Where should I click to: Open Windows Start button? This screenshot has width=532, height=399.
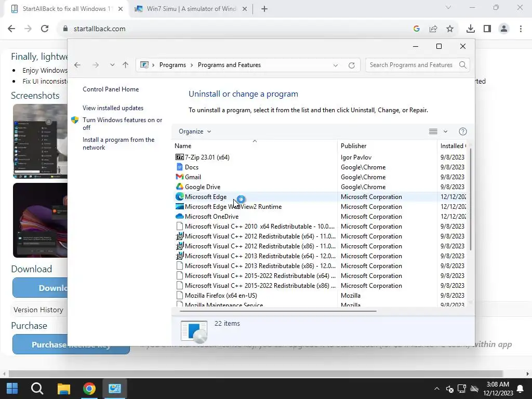point(12,389)
